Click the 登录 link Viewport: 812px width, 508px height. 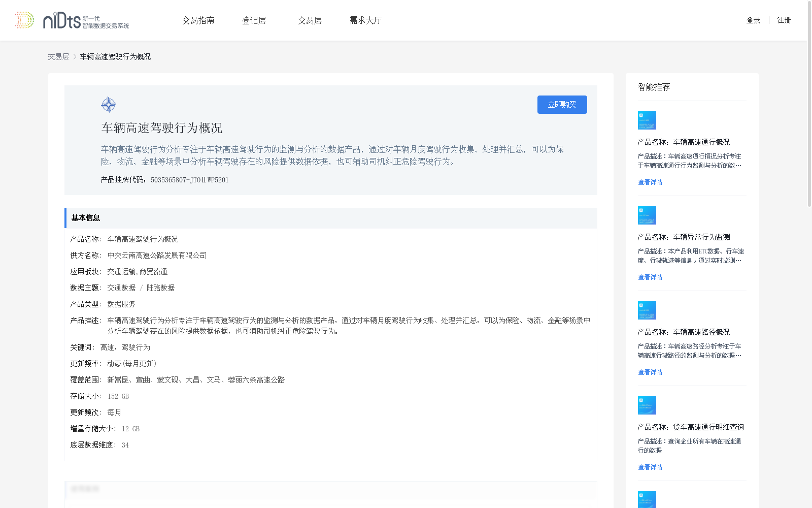(753, 20)
